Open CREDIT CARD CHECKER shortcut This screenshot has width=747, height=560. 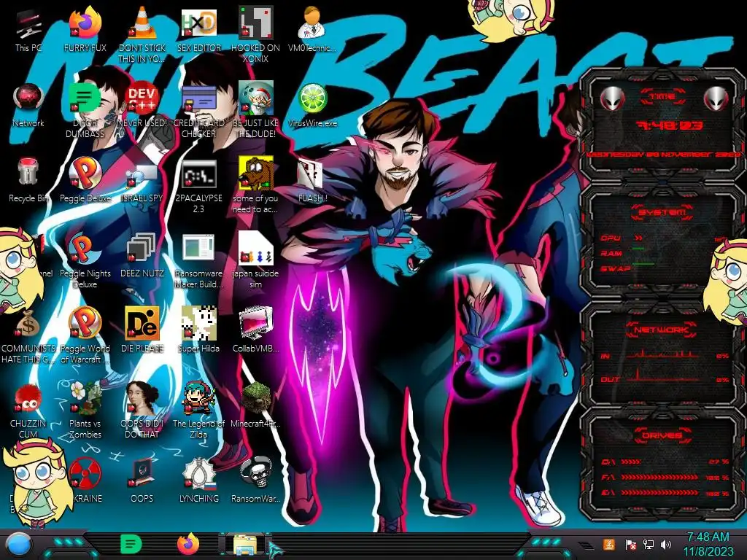[x=199, y=109]
